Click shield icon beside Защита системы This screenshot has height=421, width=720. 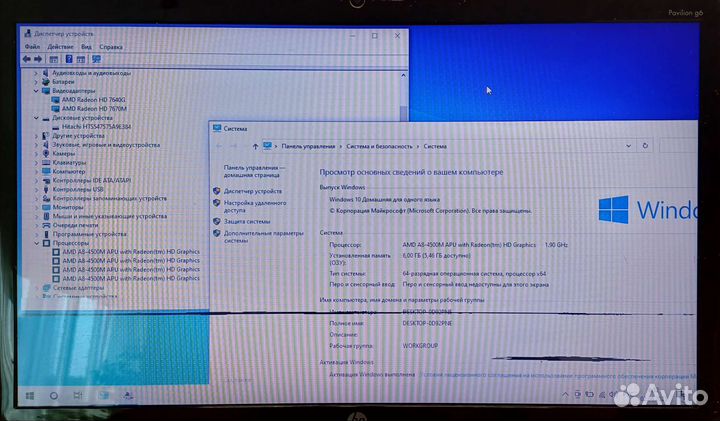pyautogui.click(x=217, y=221)
